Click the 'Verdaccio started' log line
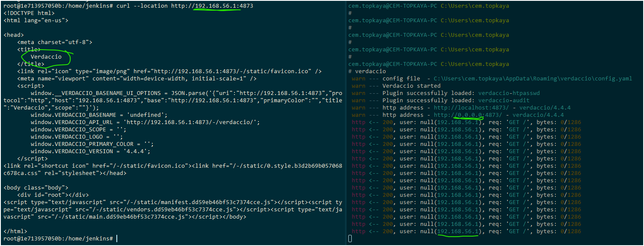Screen dimensions: 644x246 click(x=411, y=86)
